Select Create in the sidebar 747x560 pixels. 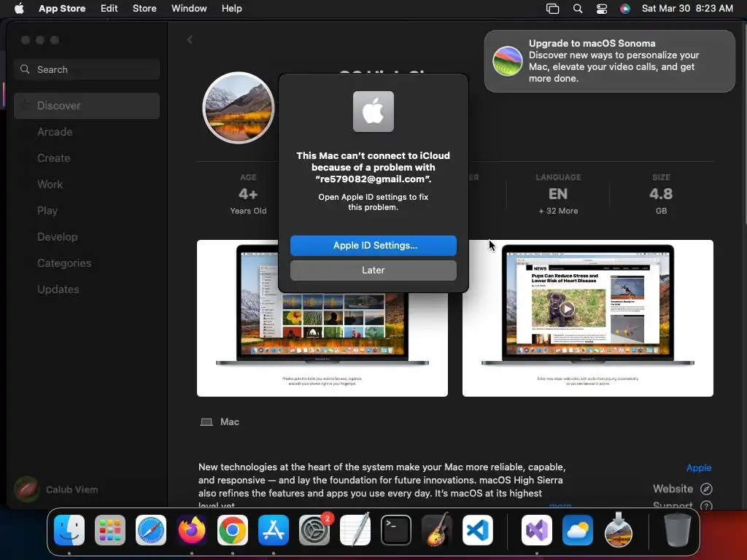87,158
